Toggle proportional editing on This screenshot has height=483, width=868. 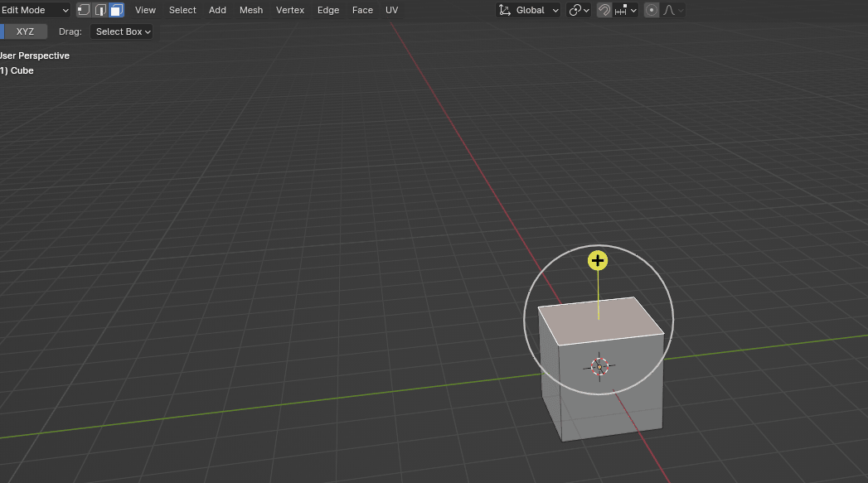(x=652, y=10)
